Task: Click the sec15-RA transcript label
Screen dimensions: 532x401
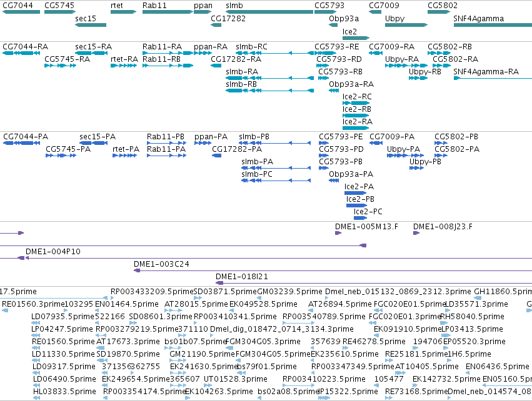Action: pyautogui.click(x=93, y=46)
